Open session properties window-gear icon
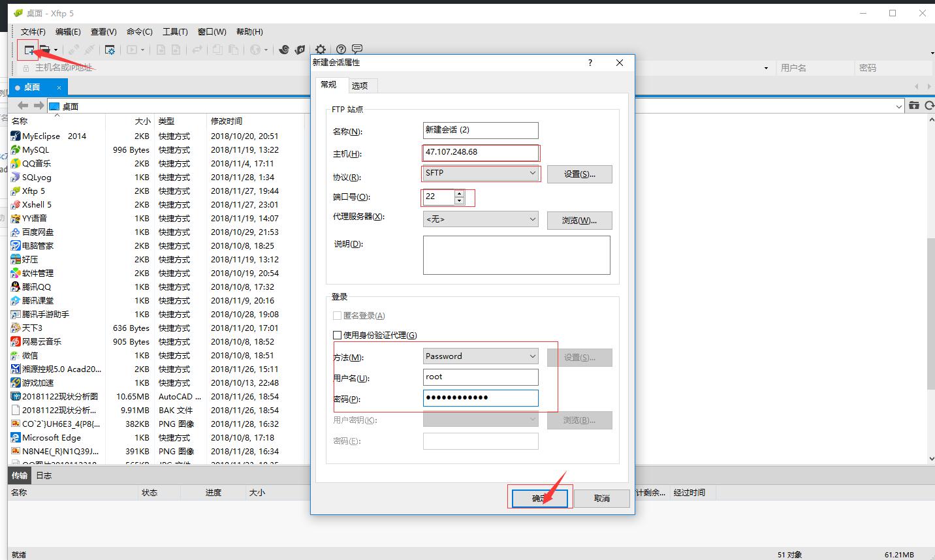Viewport: 935px width, 560px height. tap(110, 50)
